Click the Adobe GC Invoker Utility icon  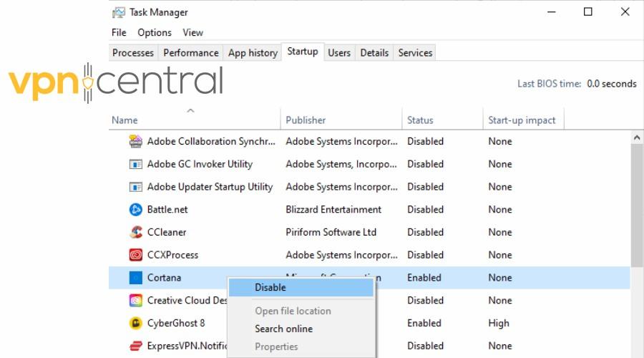point(135,164)
